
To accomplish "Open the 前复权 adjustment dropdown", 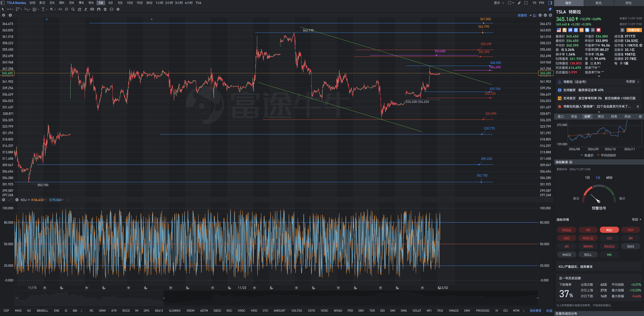I will (x=524, y=15).
